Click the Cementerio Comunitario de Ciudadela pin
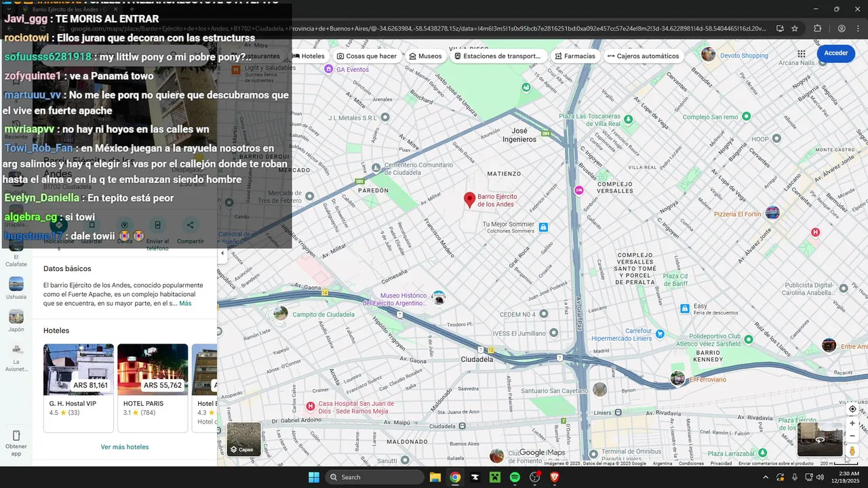 376,167
